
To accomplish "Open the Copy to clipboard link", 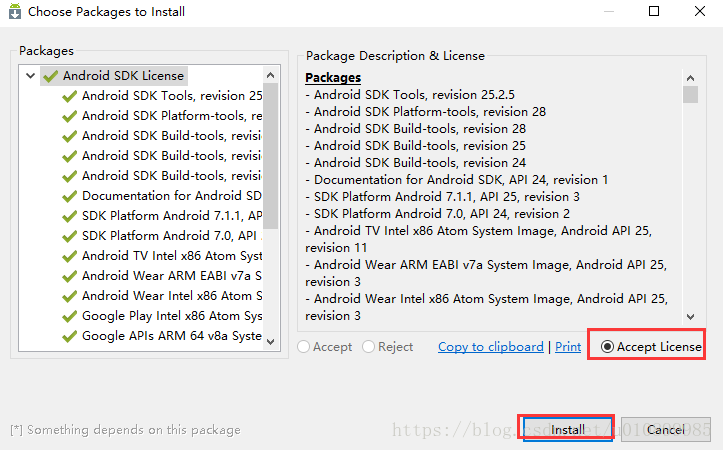I will tap(490, 347).
